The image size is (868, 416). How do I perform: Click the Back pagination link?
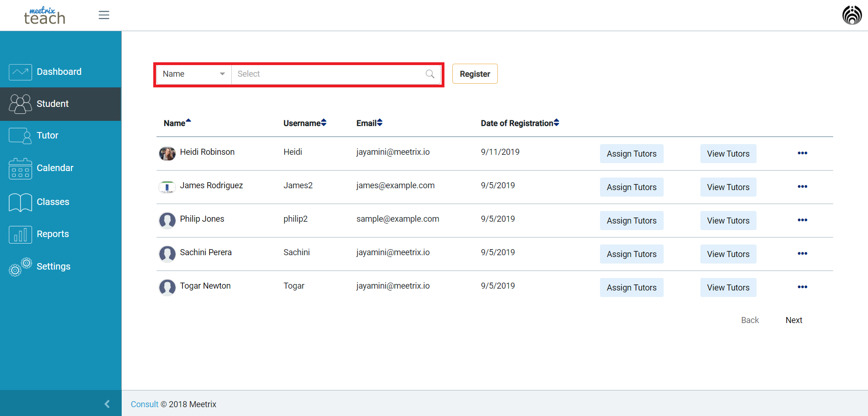[750, 320]
